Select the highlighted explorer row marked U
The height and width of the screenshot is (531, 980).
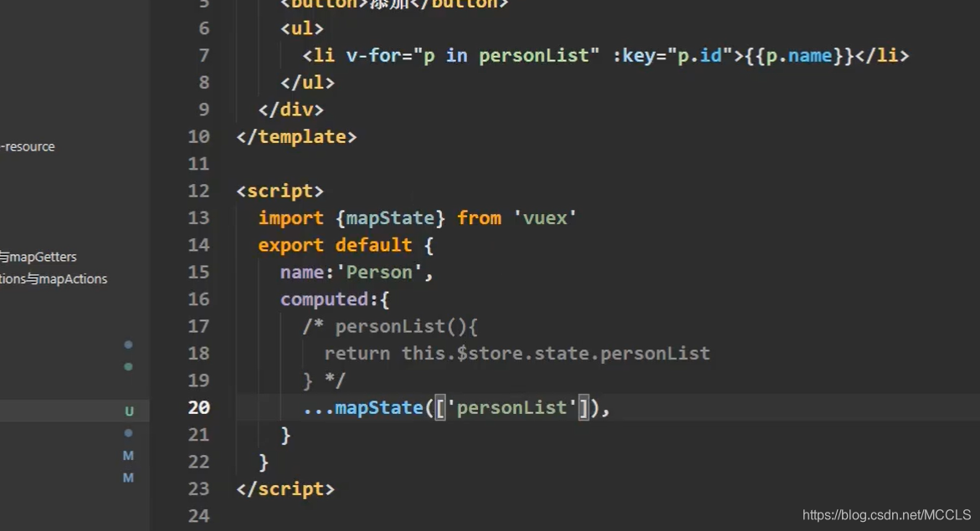tap(74, 411)
